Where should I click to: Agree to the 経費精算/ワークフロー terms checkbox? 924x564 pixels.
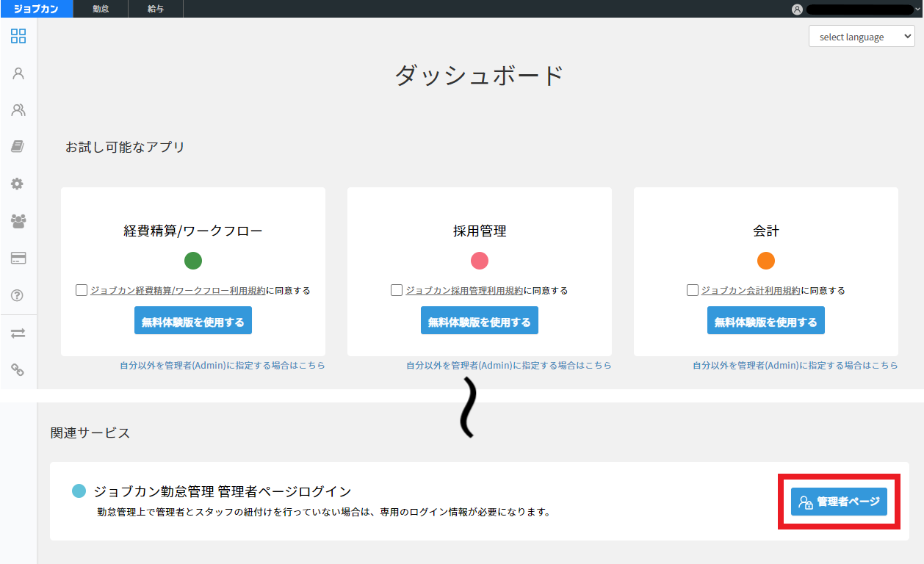point(82,290)
